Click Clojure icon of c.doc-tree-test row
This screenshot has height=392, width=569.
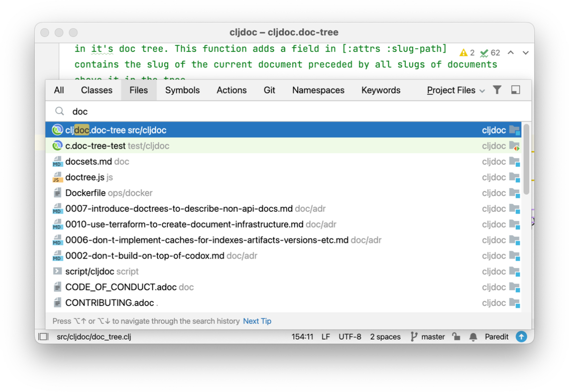[58, 146]
